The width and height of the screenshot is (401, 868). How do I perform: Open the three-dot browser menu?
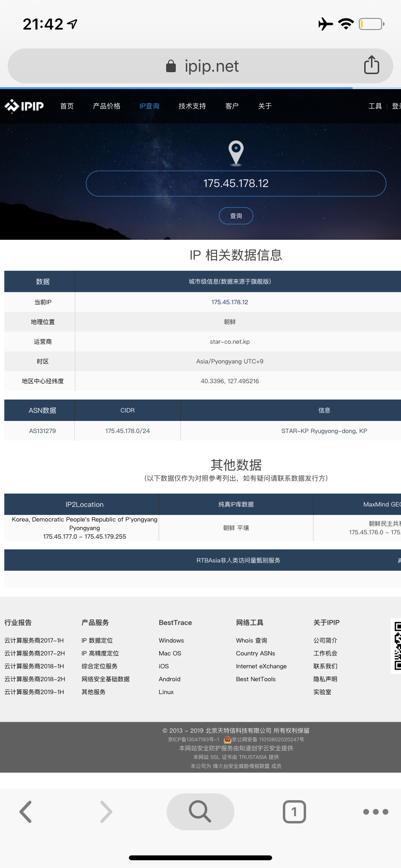(x=376, y=812)
